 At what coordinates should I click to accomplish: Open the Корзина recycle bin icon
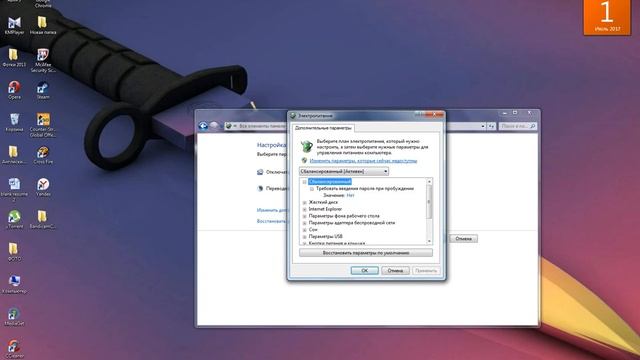14,123
